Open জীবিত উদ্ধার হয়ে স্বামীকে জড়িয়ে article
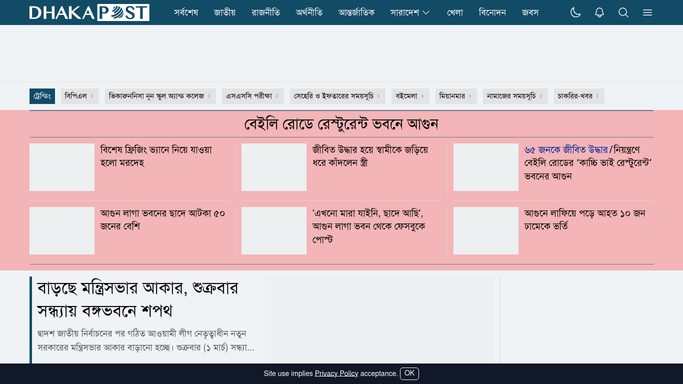The height and width of the screenshot is (384, 683). coord(370,156)
